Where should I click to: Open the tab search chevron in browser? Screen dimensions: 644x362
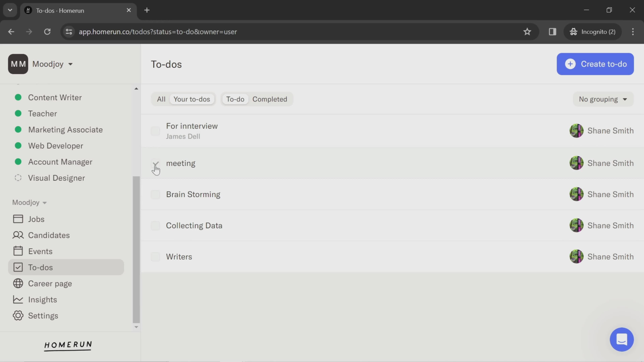click(10, 10)
